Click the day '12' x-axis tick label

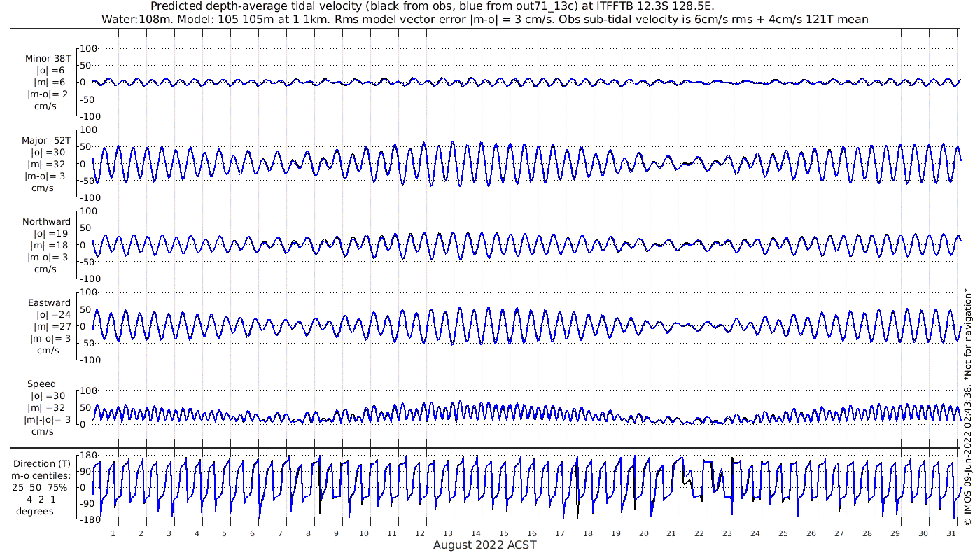(420, 533)
